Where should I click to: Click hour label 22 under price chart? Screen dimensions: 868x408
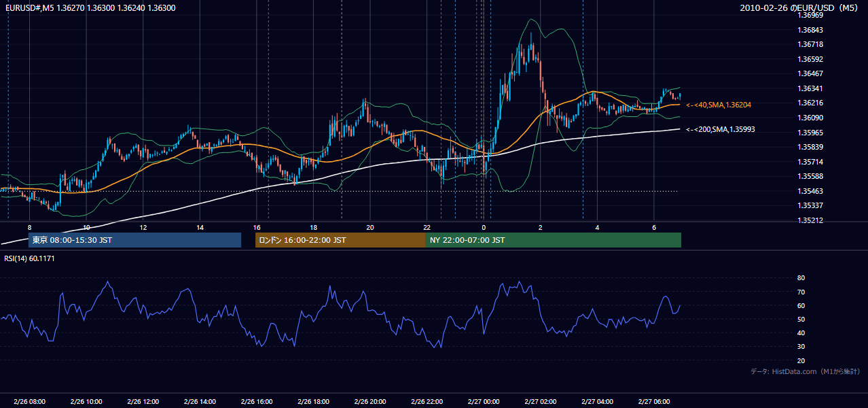[427, 227]
